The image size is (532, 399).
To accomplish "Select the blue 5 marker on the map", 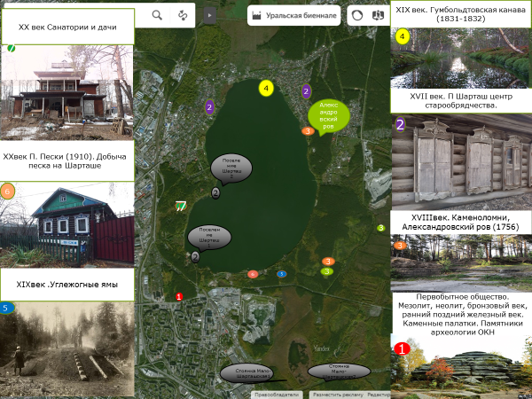I will point(281,273).
